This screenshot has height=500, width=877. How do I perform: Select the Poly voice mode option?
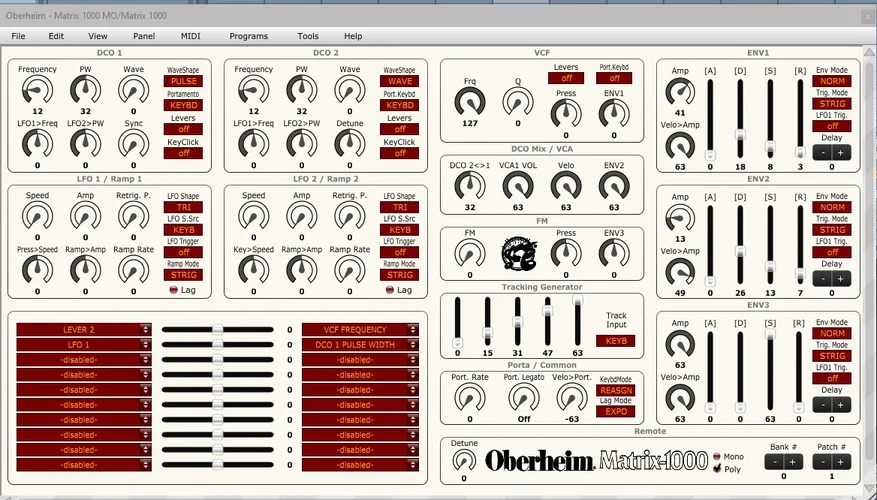717,467
